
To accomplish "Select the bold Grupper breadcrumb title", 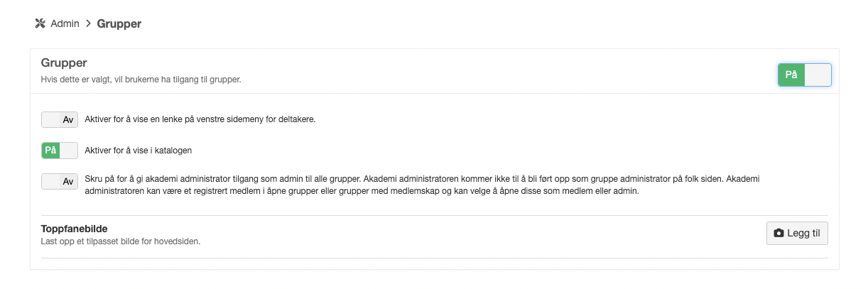I will coord(119,23).
